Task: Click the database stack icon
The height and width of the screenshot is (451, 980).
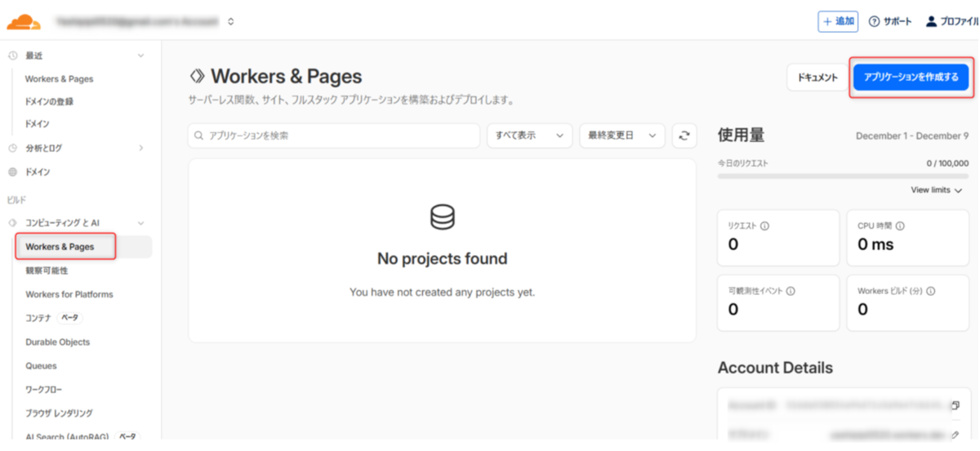Action: click(442, 217)
